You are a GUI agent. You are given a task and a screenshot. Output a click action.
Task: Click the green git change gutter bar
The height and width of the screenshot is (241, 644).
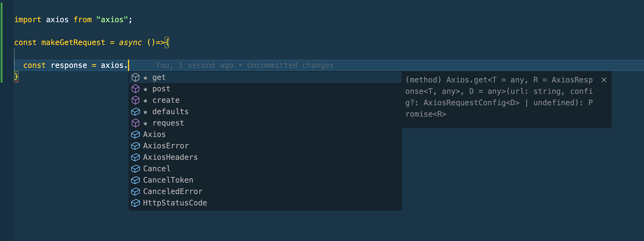point(1,42)
